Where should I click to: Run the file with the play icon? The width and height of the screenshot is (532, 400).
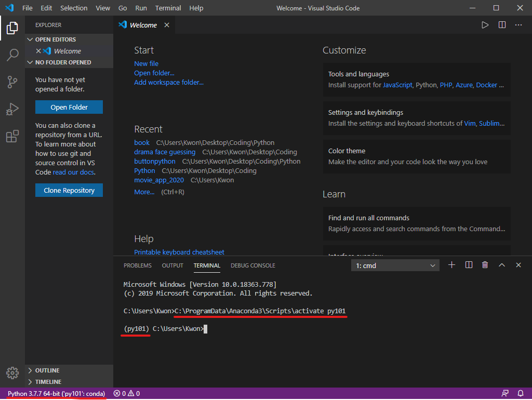pyautogui.click(x=485, y=25)
